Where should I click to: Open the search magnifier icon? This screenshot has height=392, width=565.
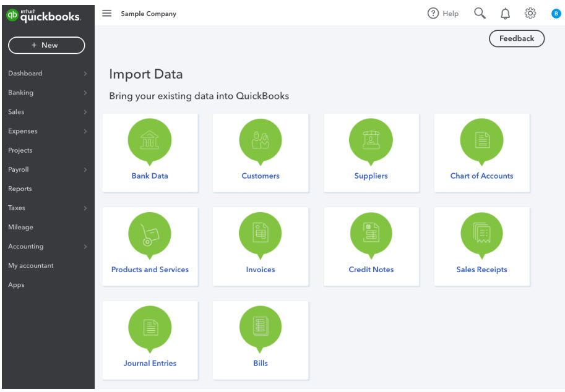480,14
